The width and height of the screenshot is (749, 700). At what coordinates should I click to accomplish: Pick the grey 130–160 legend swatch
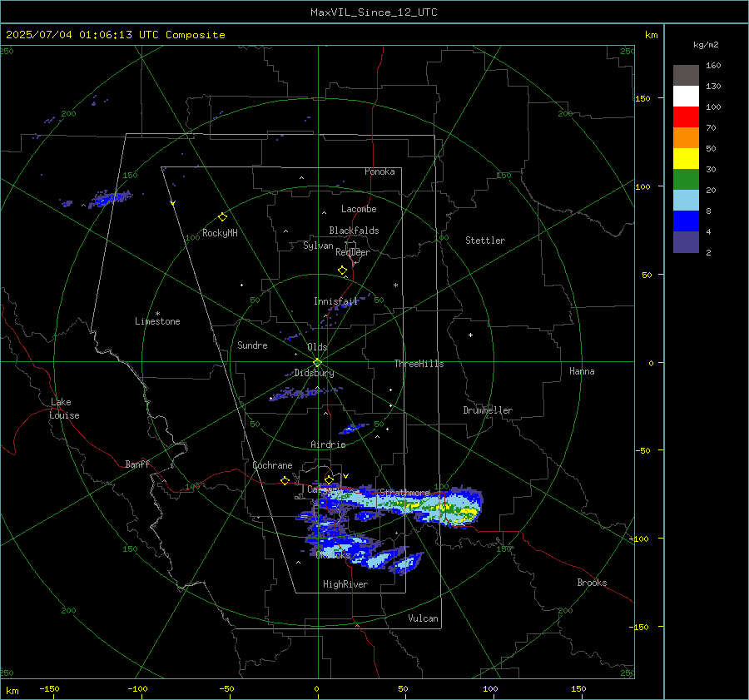click(686, 76)
